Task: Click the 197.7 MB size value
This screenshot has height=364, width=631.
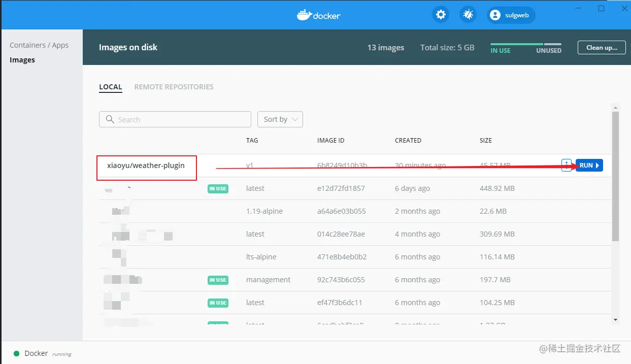Action: point(495,280)
